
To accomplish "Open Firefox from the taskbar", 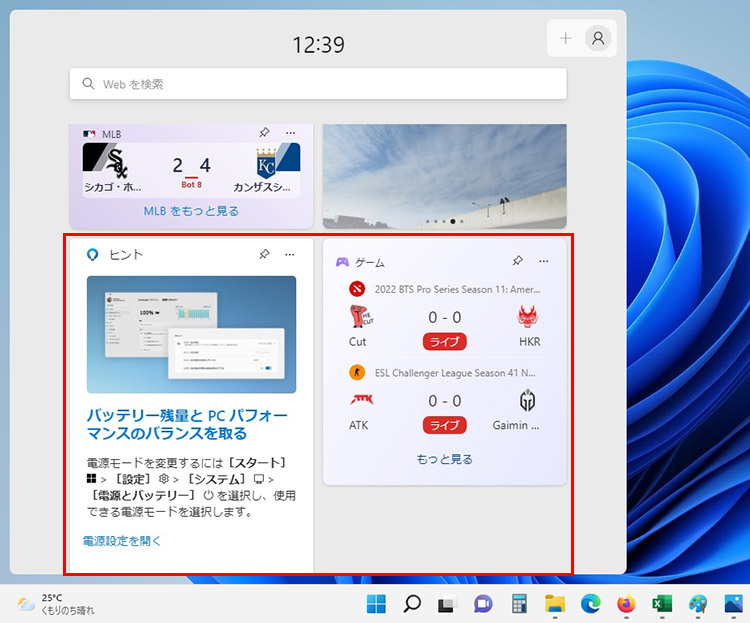I will (626, 603).
